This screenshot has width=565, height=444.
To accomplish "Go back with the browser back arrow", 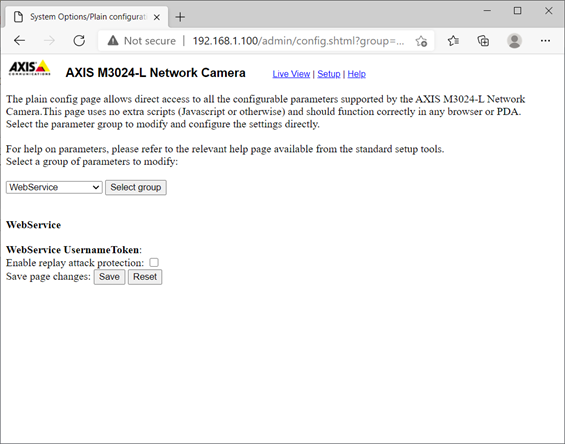I will pyautogui.click(x=19, y=41).
